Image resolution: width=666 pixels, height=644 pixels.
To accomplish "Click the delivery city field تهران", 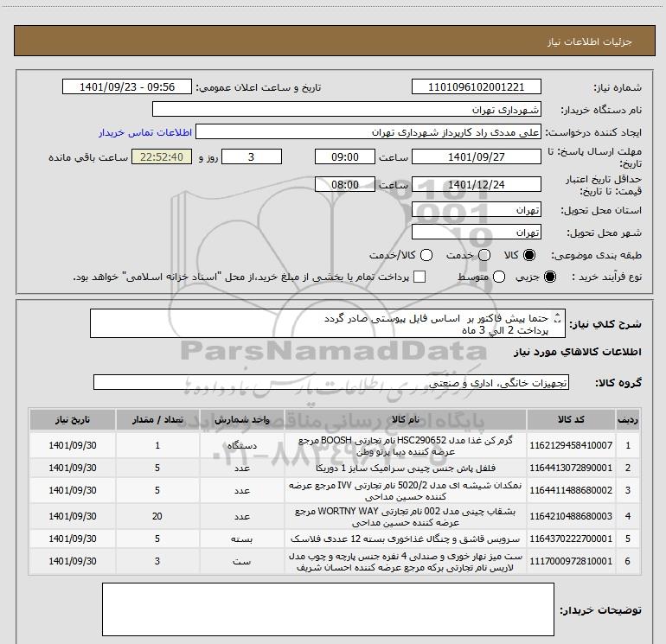I will (x=476, y=232).
